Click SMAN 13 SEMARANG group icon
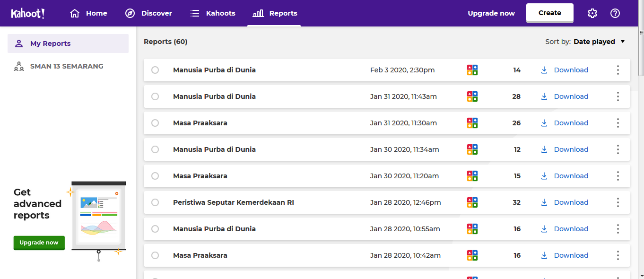The height and width of the screenshot is (279, 644). pyautogui.click(x=19, y=66)
